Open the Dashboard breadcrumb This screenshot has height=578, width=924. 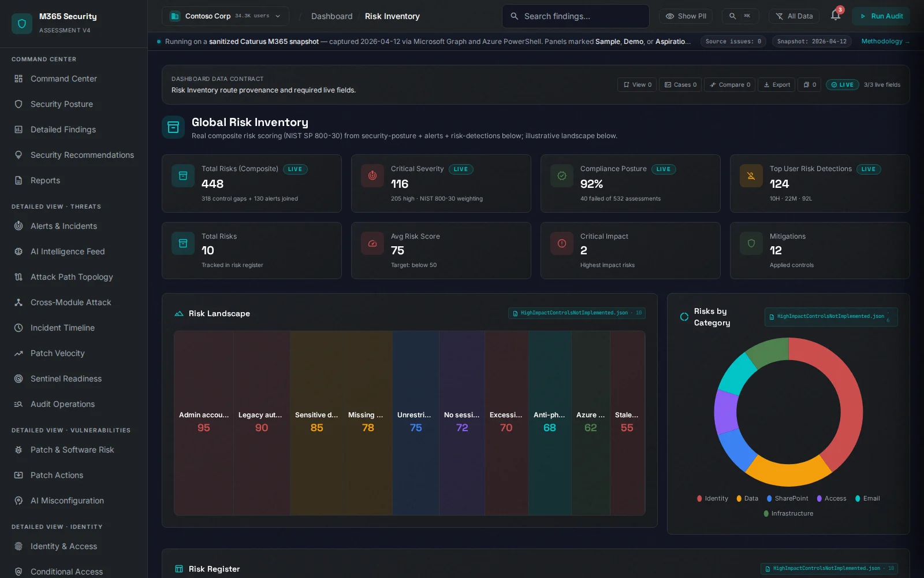point(331,16)
